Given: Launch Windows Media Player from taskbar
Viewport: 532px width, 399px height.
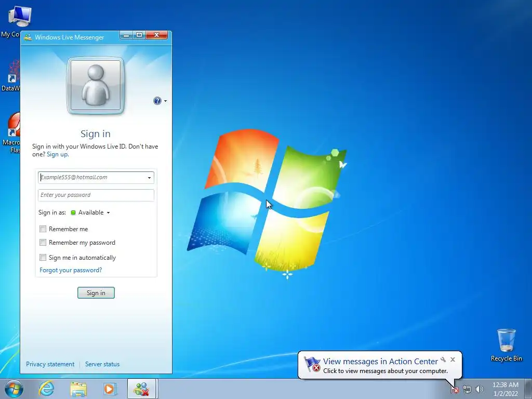Looking at the screenshot, I should [110, 389].
